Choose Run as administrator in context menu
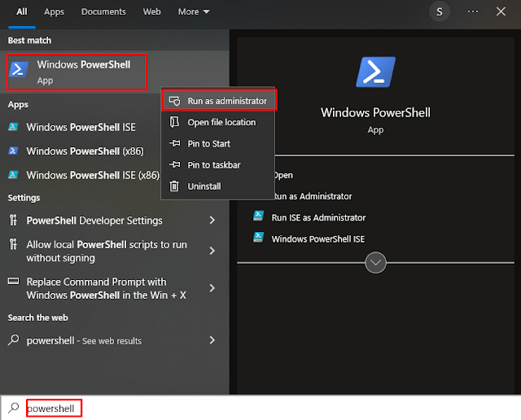521x420 pixels. (x=219, y=101)
